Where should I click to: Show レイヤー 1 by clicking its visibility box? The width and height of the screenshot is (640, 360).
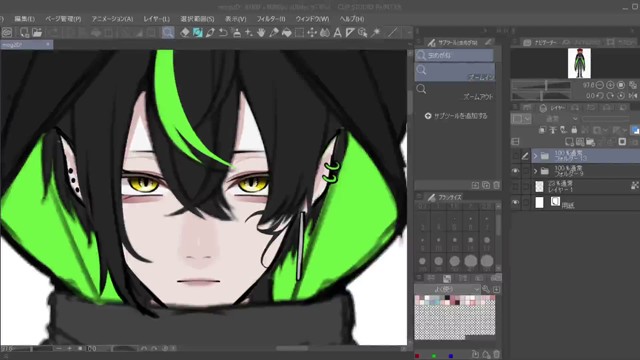[516, 187]
